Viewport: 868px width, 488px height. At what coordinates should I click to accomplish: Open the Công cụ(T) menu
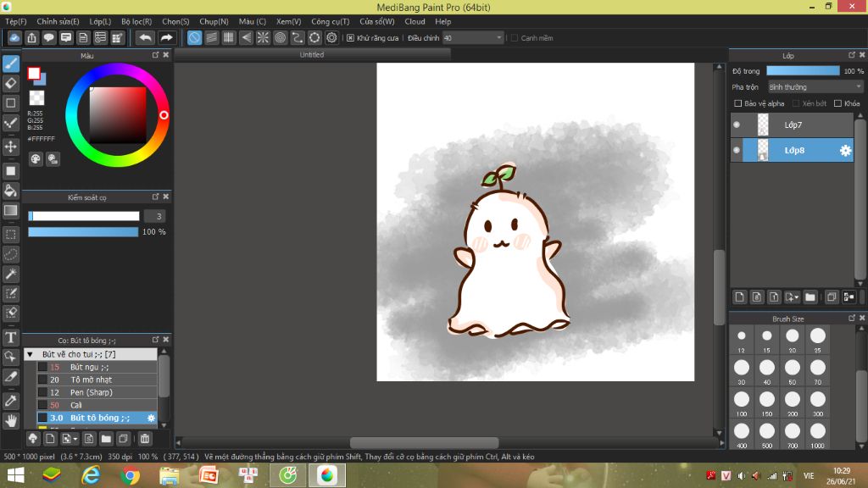(331, 21)
